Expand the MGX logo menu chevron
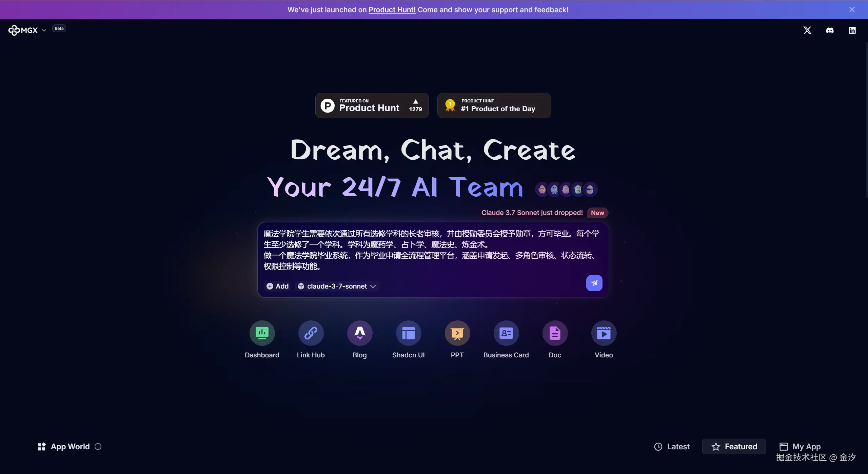Screen dimensions: 868x474 44,31
